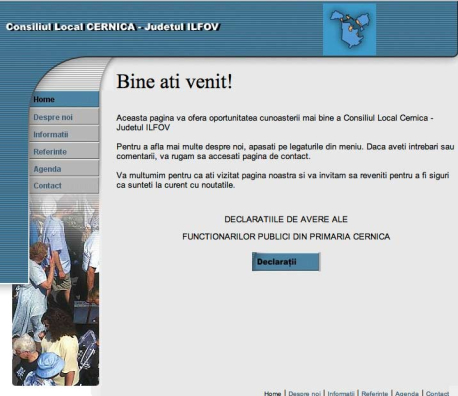Go to Referinte in sidebar menu
This screenshot has width=458, height=396.
(x=64, y=152)
